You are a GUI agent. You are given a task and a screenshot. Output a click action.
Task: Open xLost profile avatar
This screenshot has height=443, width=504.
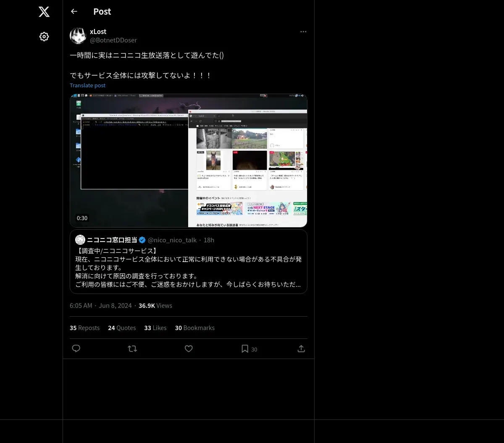(x=78, y=36)
